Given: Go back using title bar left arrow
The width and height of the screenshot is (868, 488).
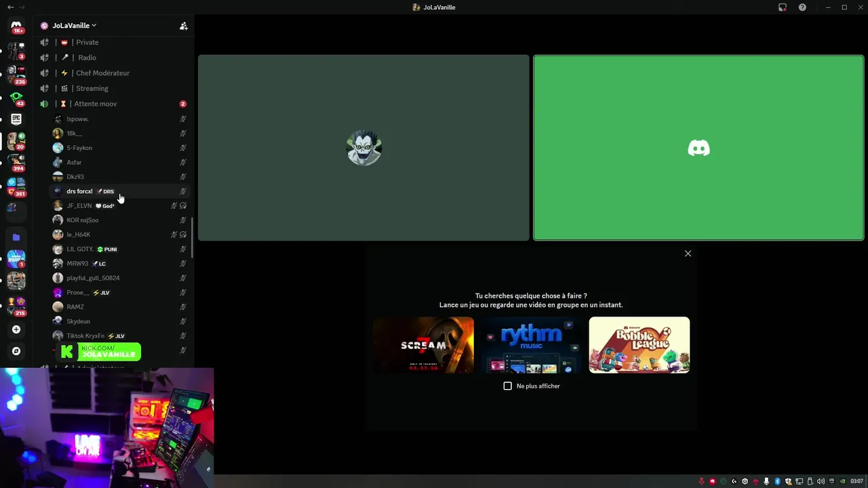Looking at the screenshot, I should tap(10, 7).
